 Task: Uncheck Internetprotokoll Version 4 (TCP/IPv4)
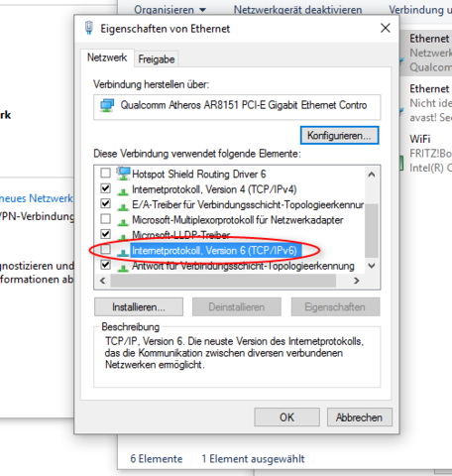(105, 188)
